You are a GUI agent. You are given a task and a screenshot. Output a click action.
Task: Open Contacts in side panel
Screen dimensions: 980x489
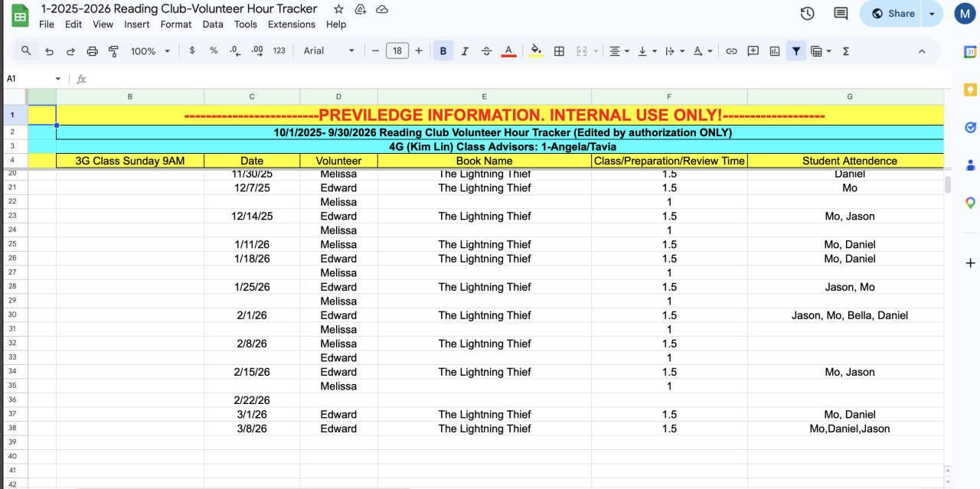tap(970, 165)
